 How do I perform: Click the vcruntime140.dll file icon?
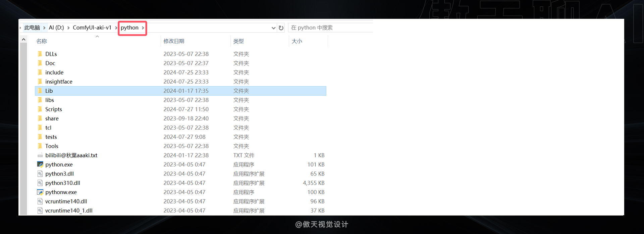coord(40,201)
